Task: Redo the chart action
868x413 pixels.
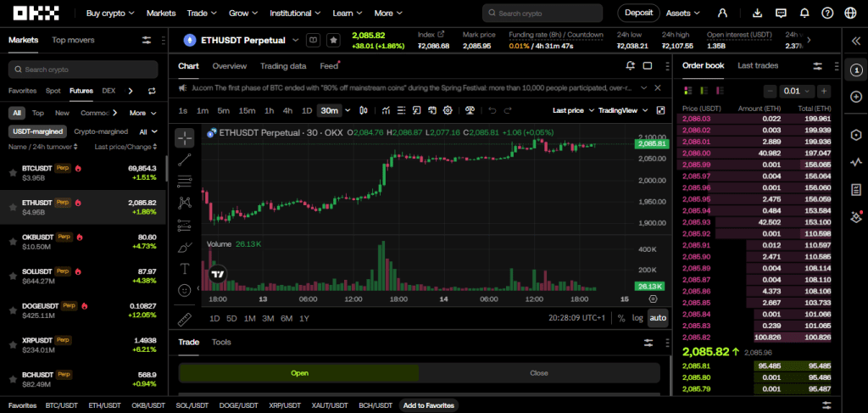Action: coord(508,110)
